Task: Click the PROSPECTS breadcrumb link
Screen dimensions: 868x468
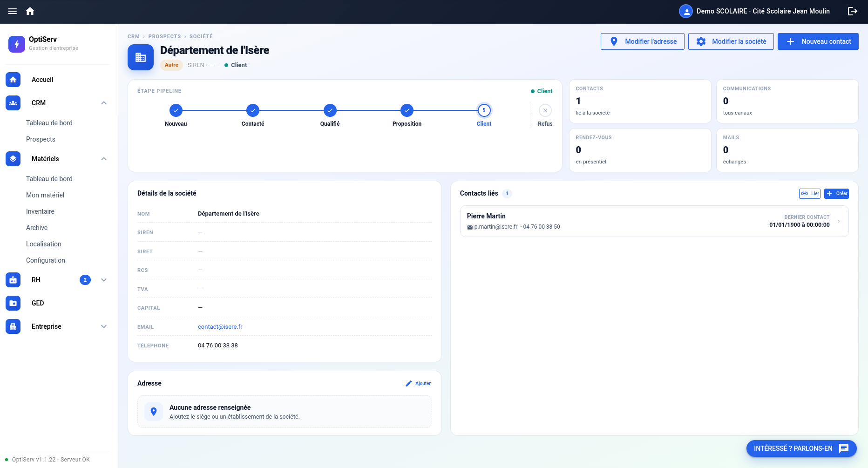Action: pyautogui.click(x=165, y=36)
